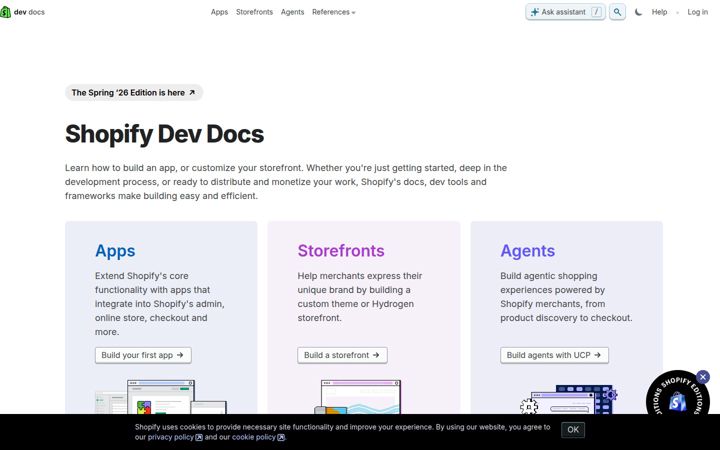This screenshot has width=720, height=450.
Task: Open the circular Shopify Editions badge
Action: click(x=677, y=398)
